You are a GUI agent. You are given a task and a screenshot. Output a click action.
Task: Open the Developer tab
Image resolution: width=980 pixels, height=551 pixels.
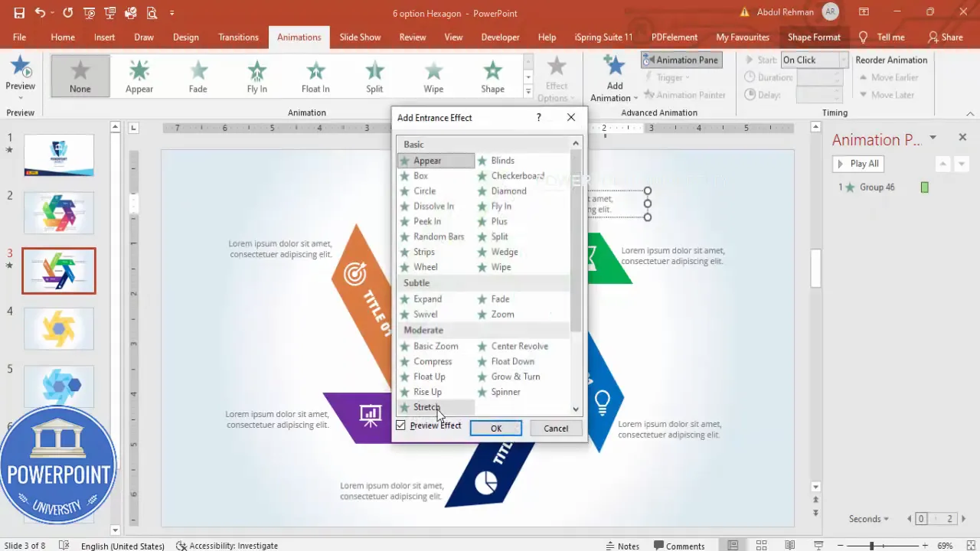(x=500, y=37)
